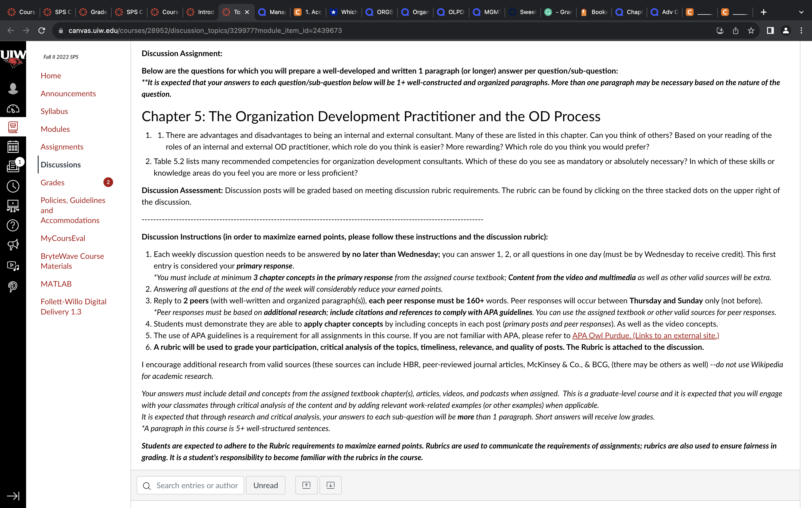The width and height of the screenshot is (812, 508).
Task: Open Policies, Guidelines and Accommodations link
Action: click(73, 210)
